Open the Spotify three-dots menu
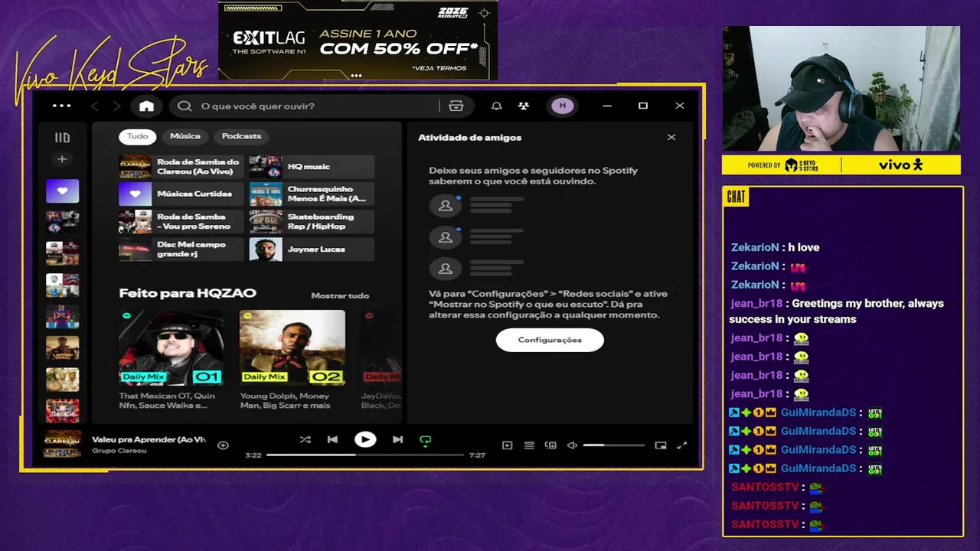The image size is (980, 551). point(61,106)
